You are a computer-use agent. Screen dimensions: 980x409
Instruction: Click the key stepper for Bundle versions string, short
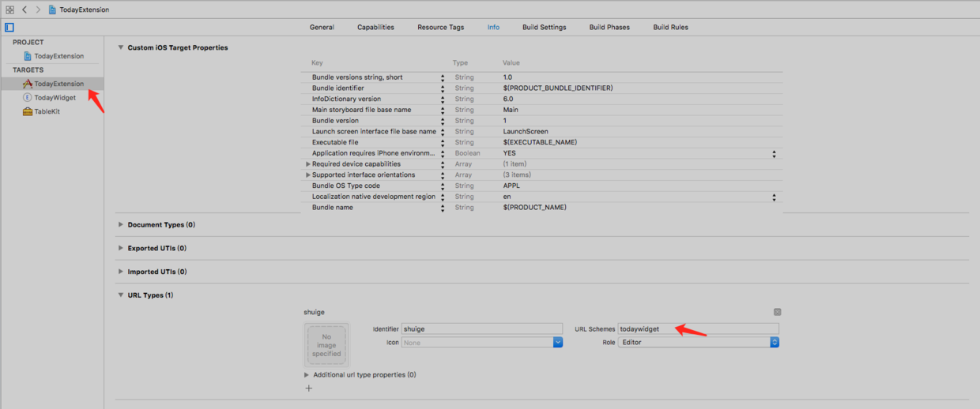(443, 77)
